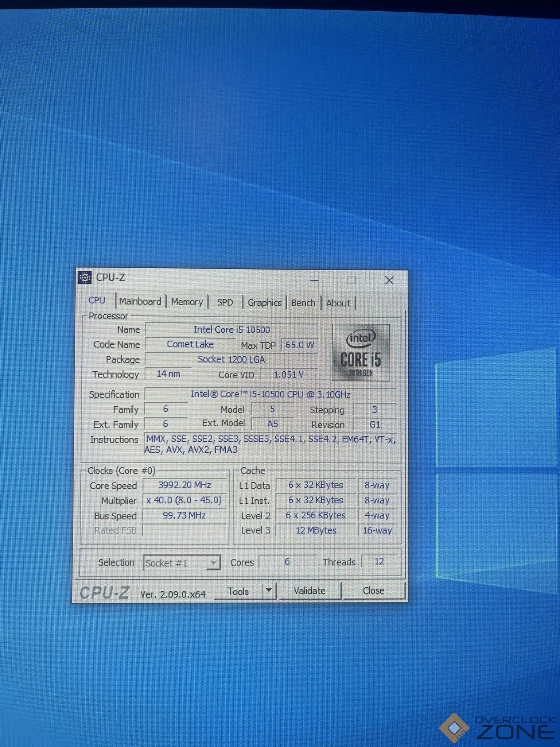Open the Mainboard tab
This screenshot has height=747, width=560.
click(140, 301)
